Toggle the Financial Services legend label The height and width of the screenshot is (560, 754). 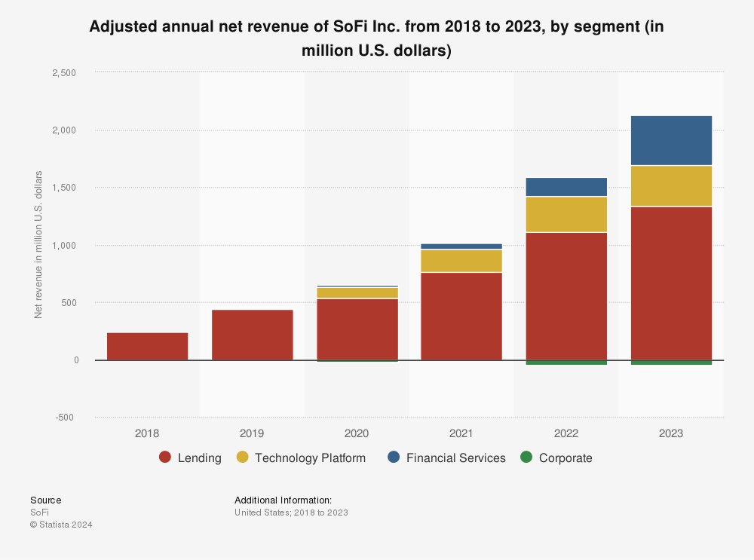[455, 458]
